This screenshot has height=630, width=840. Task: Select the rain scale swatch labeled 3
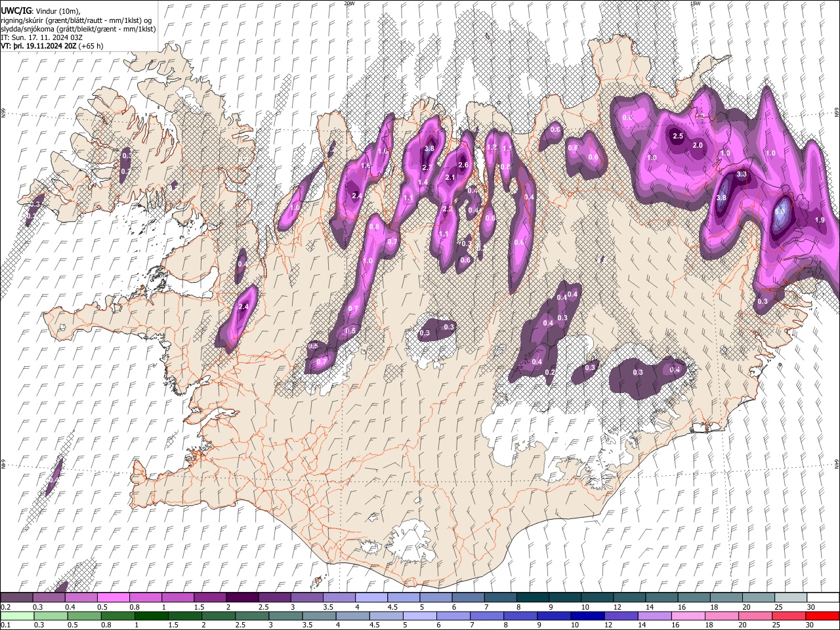click(x=285, y=616)
